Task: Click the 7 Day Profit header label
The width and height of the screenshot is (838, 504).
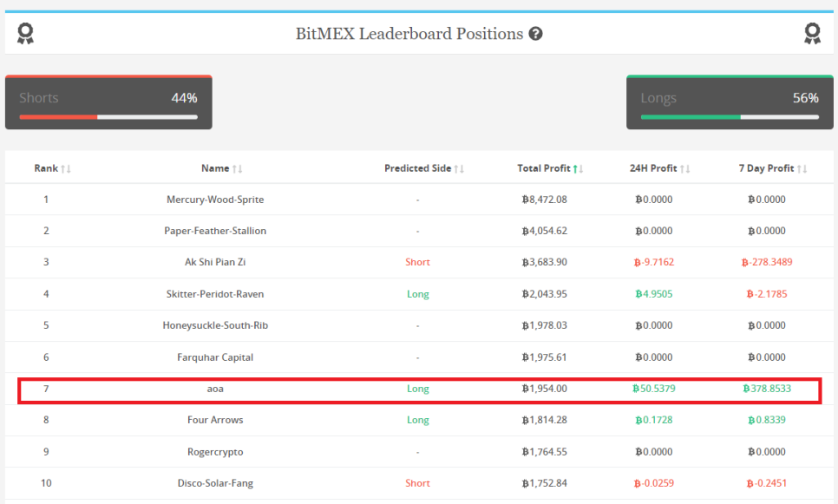Action: tap(766, 168)
